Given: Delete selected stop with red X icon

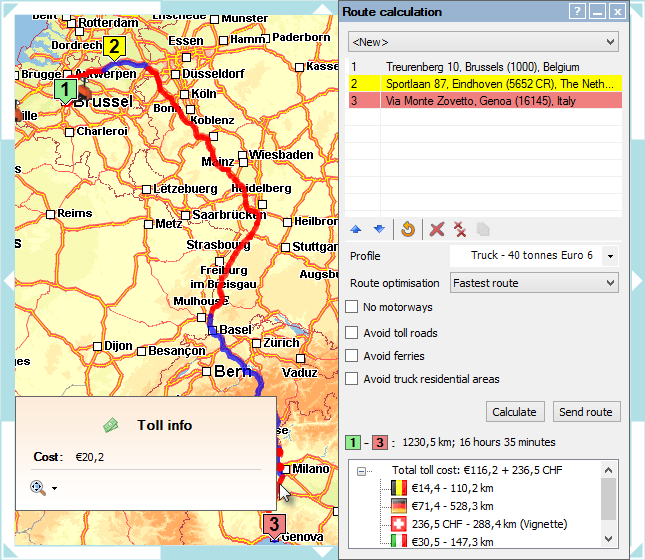Looking at the screenshot, I should (436, 229).
